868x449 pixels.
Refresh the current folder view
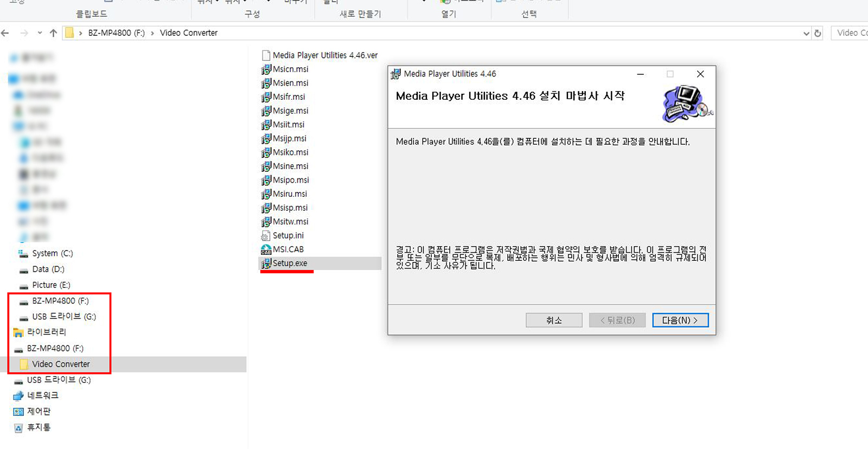coord(818,33)
